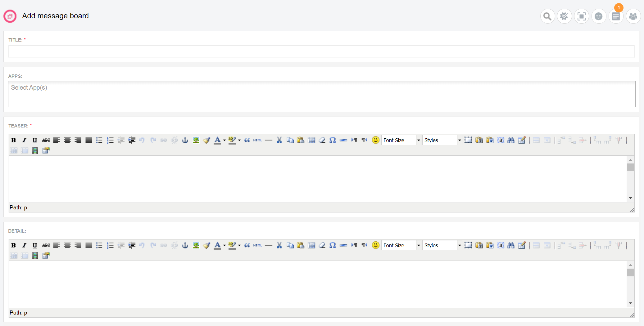644x326 pixels.
Task: Open the Font Size dropdown in Teaser editor
Action: tap(401, 140)
